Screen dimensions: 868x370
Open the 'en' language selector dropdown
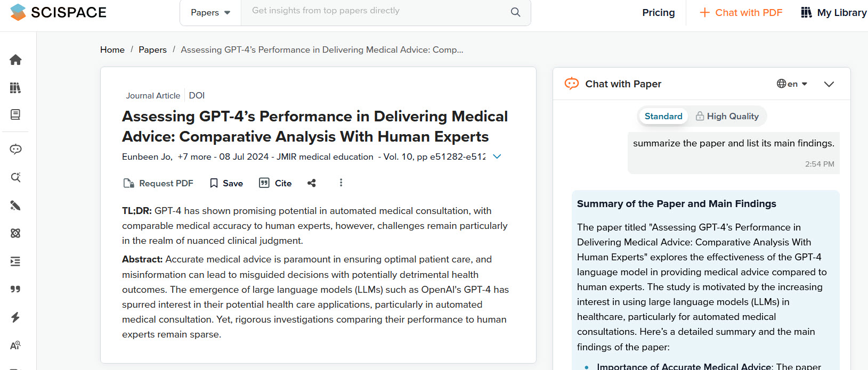[792, 84]
